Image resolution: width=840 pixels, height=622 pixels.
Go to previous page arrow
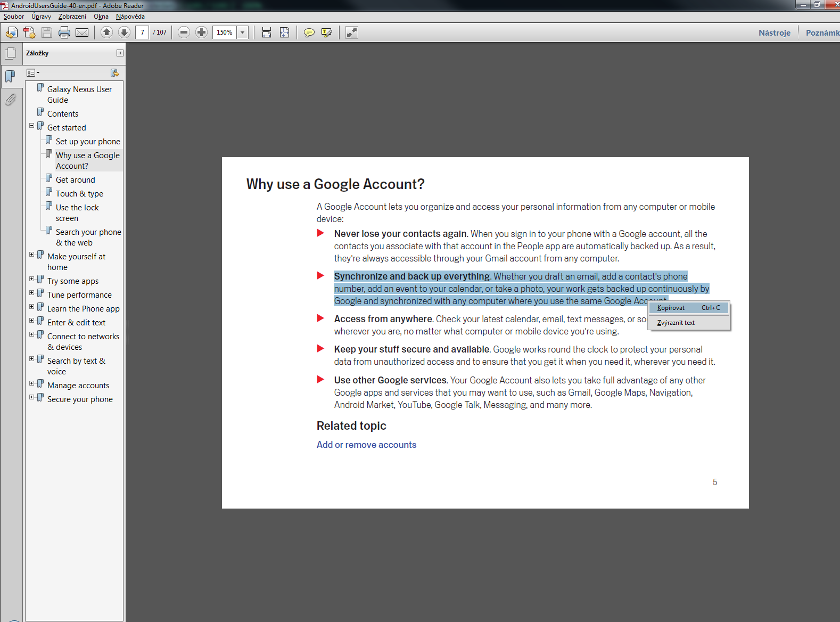[x=106, y=32]
